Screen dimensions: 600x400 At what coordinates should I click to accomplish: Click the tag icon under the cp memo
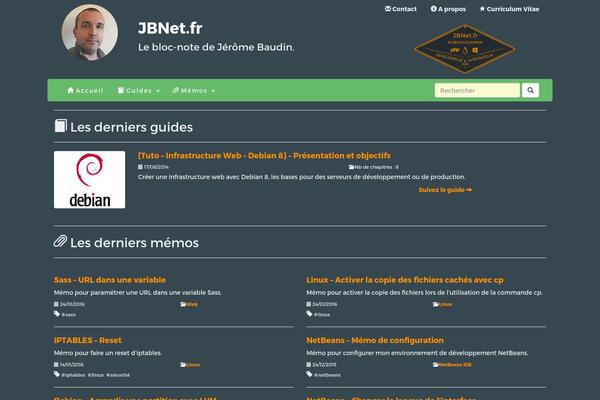tap(310, 314)
